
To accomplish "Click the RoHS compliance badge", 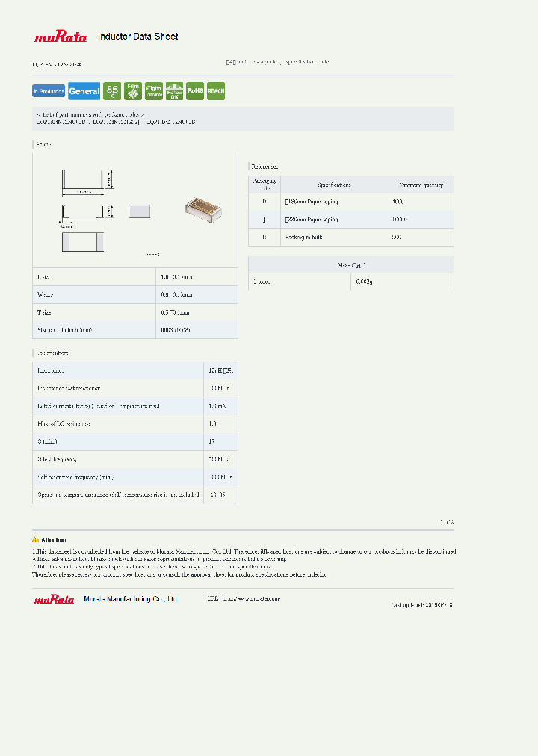I will coord(195,91).
